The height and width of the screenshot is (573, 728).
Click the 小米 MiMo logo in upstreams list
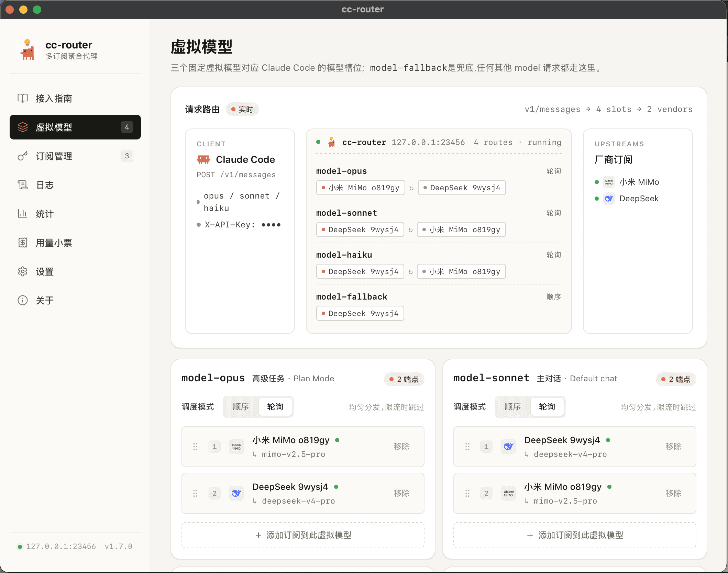pyautogui.click(x=609, y=182)
